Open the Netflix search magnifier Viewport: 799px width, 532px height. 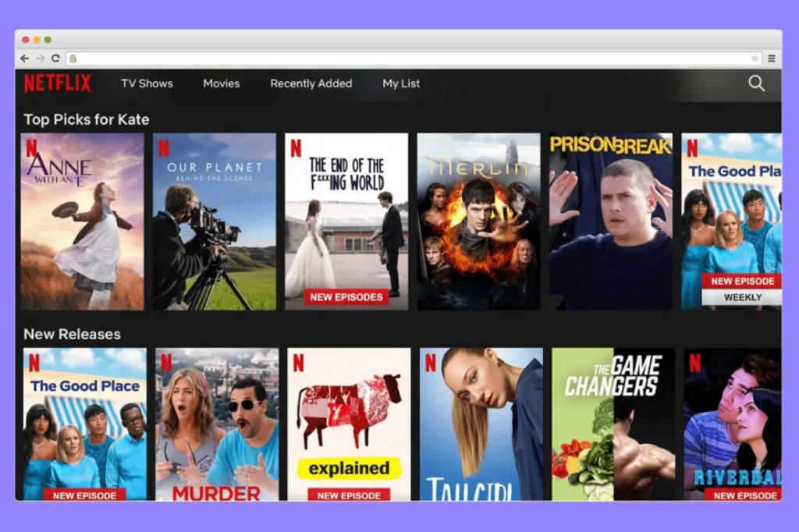[756, 83]
